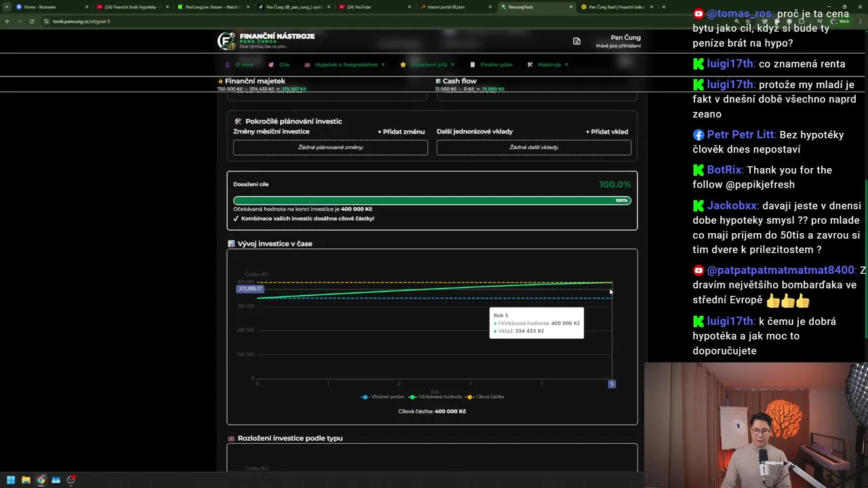Expand the Nástroje menu
868x488 pixels.
coord(548,64)
